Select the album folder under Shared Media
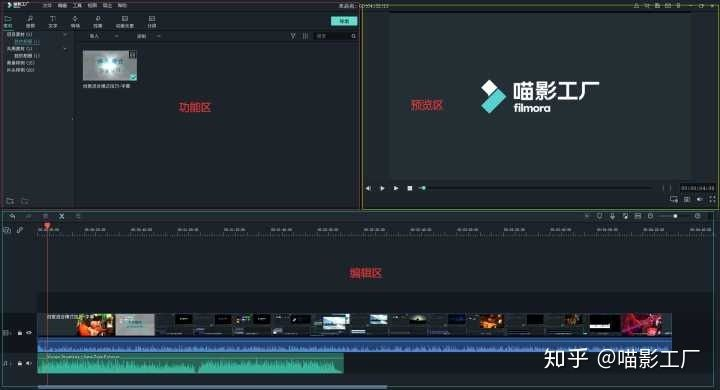Viewport: 720px width, 390px height. pos(27,56)
